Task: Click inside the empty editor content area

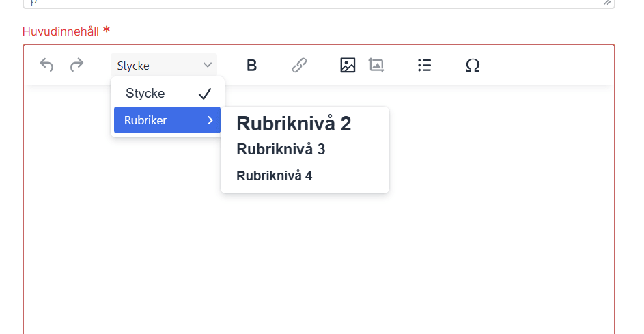Action: (x=410, y=260)
